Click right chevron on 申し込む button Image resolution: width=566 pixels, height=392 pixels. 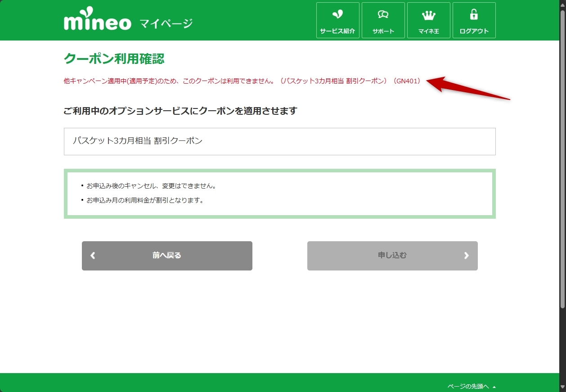click(466, 256)
